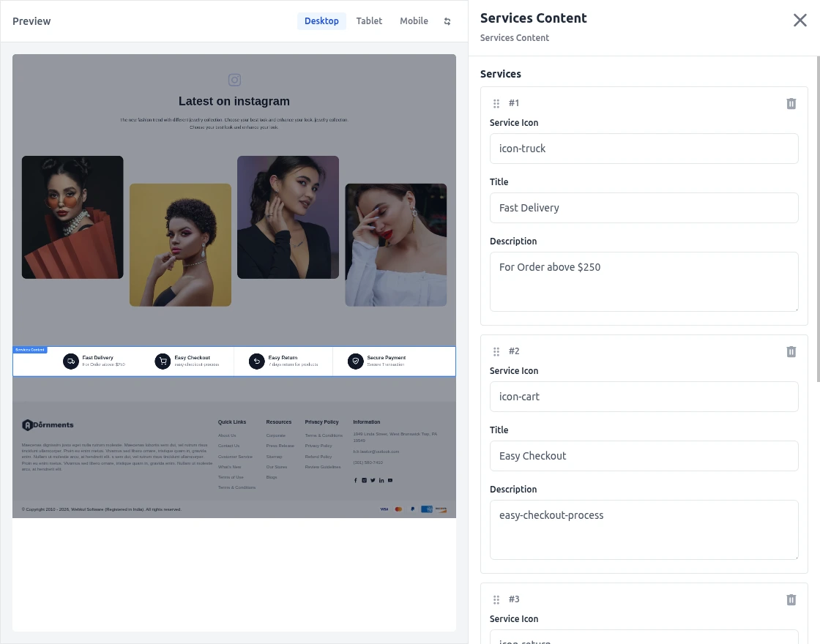The height and width of the screenshot is (644, 820).
Task: Open Contact Us footer link
Action: pos(228,446)
